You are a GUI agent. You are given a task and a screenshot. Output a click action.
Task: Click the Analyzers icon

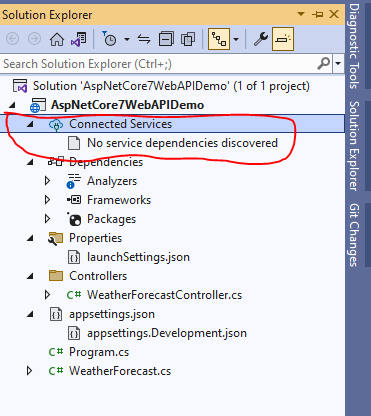(x=74, y=181)
